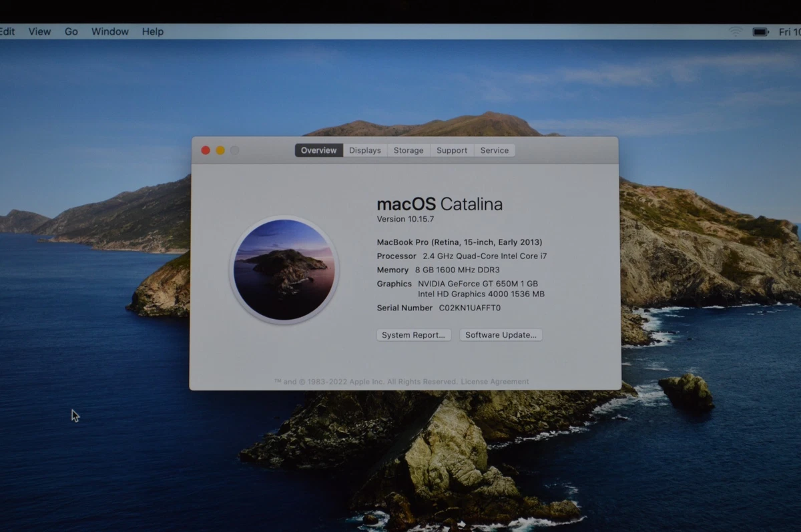Click the Processor label

(x=396, y=256)
